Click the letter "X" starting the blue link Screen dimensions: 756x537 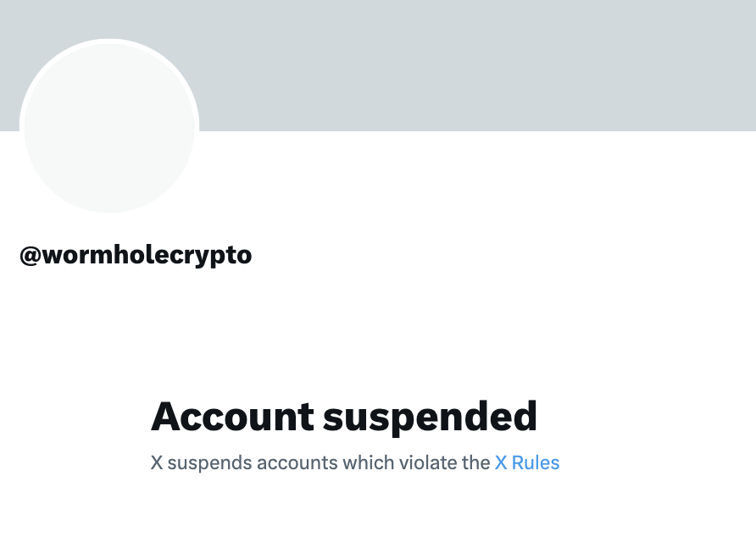501,463
